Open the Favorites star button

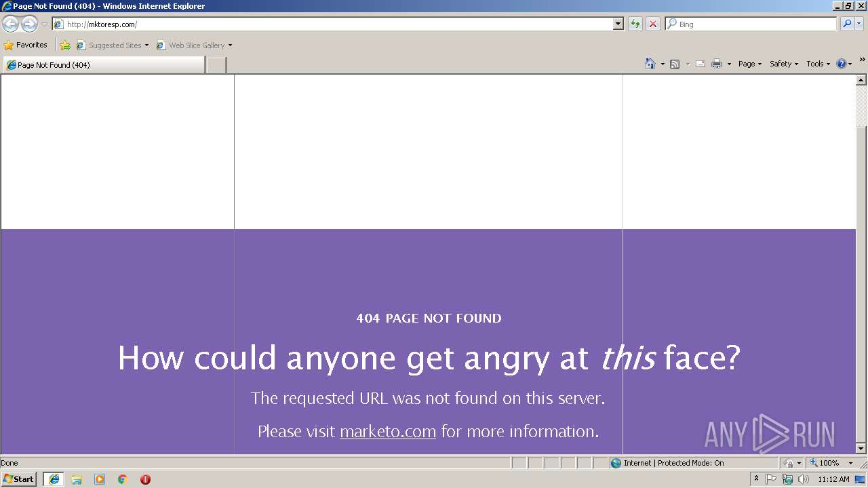point(25,45)
